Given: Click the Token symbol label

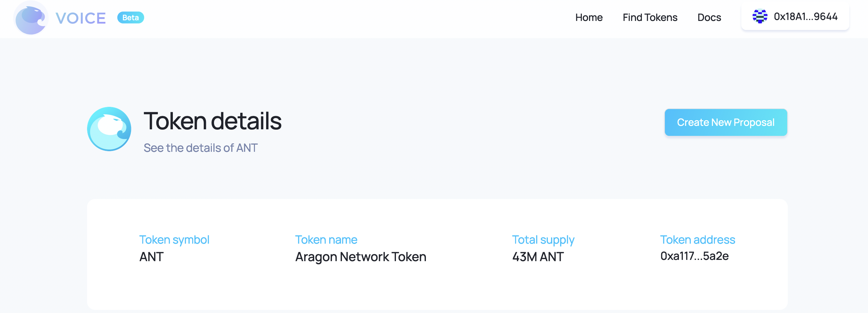Looking at the screenshot, I should click(174, 240).
